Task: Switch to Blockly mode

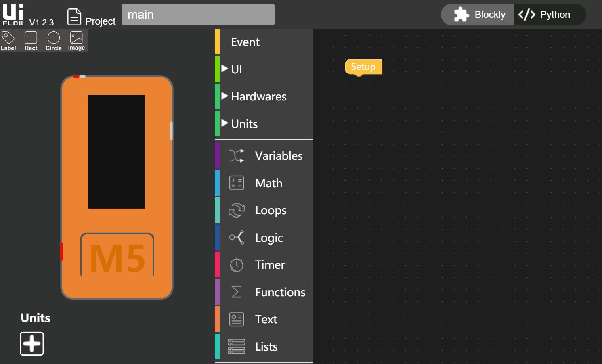Action: tap(476, 15)
